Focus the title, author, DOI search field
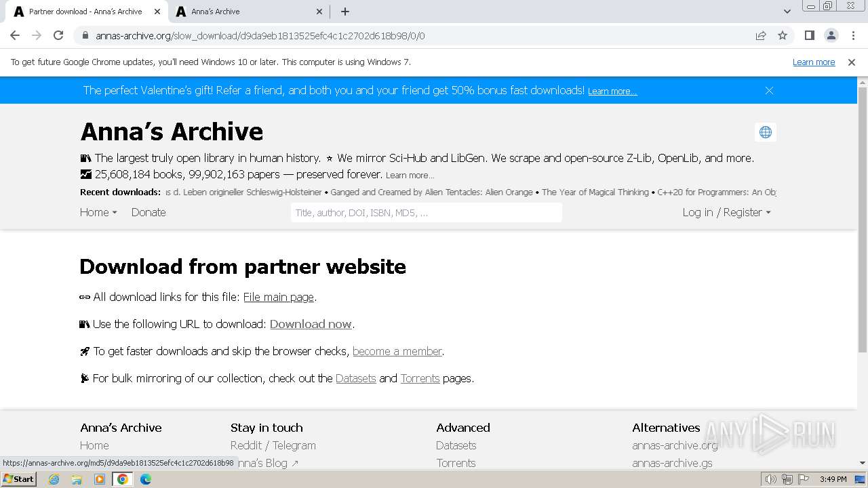This screenshot has width=868, height=488. [x=427, y=213]
